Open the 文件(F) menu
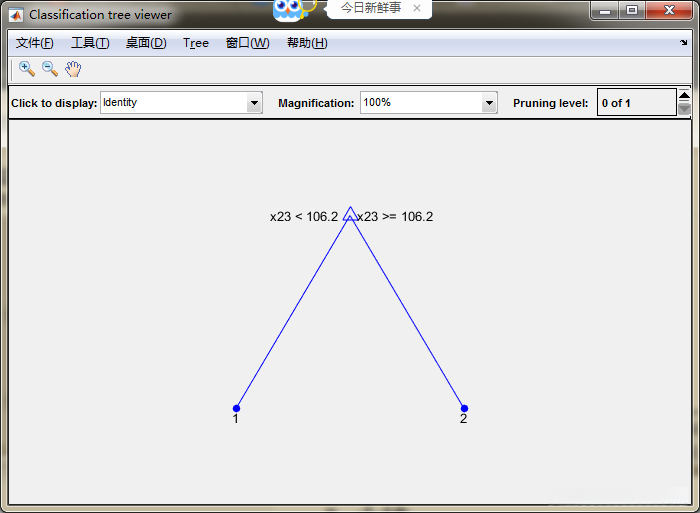 coord(34,43)
